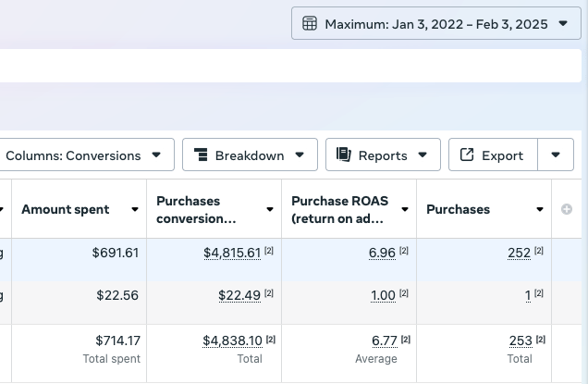The image size is (588, 384).
Task: Sort by the Amount spent header
Action: pos(66,210)
